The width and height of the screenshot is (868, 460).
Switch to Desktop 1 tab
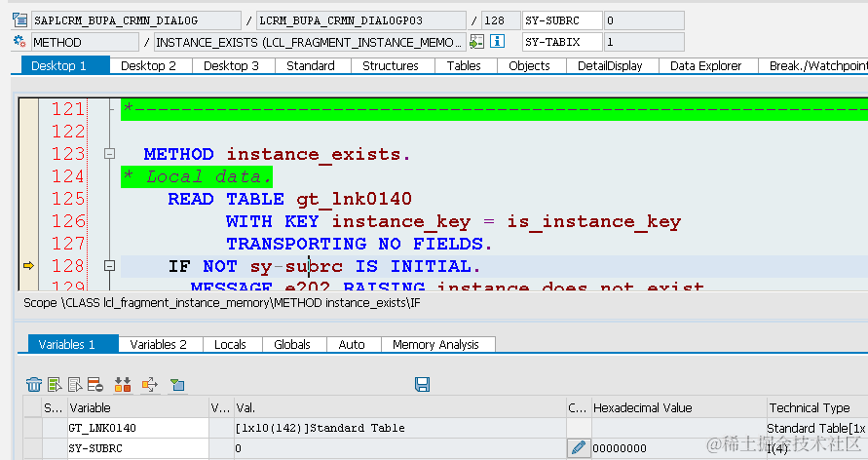click(65, 65)
